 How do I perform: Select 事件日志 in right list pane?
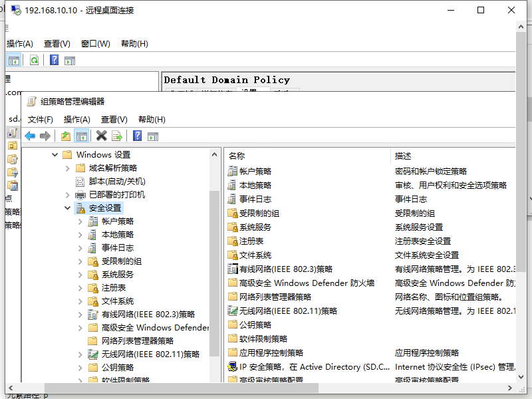tap(255, 199)
